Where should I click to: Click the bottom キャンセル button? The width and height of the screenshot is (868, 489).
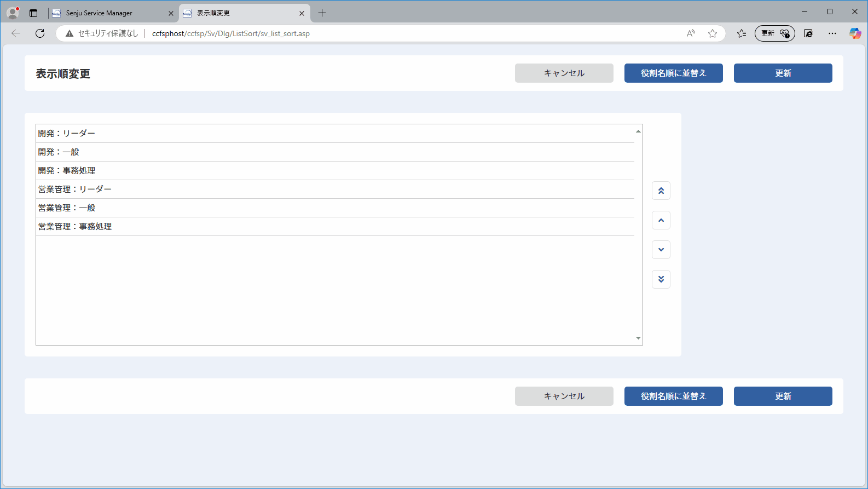click(564, 396)
